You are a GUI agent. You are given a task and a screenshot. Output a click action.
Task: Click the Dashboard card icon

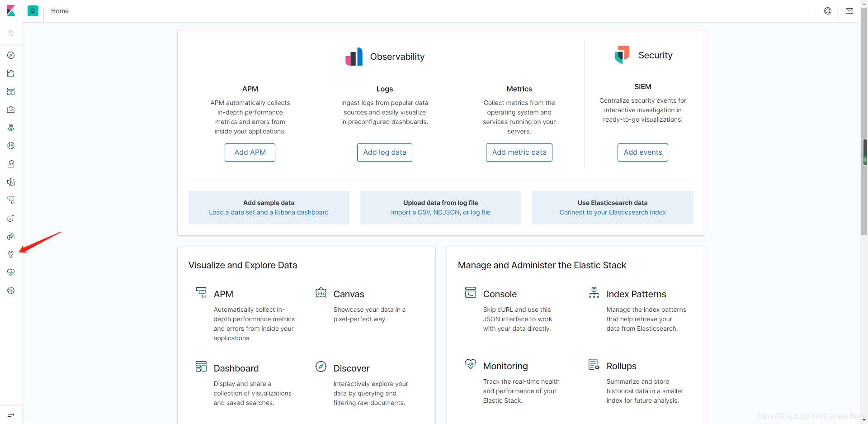[x=201, y=366]
